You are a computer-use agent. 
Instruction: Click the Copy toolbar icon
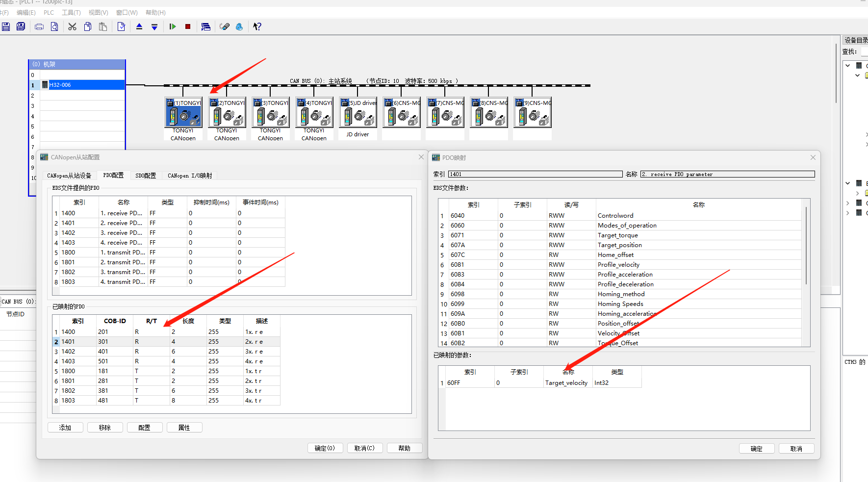(x=88, y=26)
